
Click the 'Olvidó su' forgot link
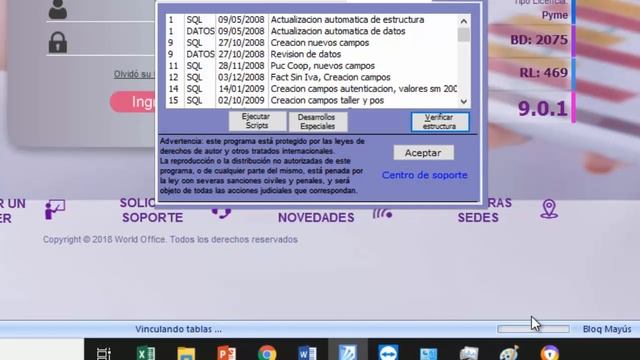[133, 74]
